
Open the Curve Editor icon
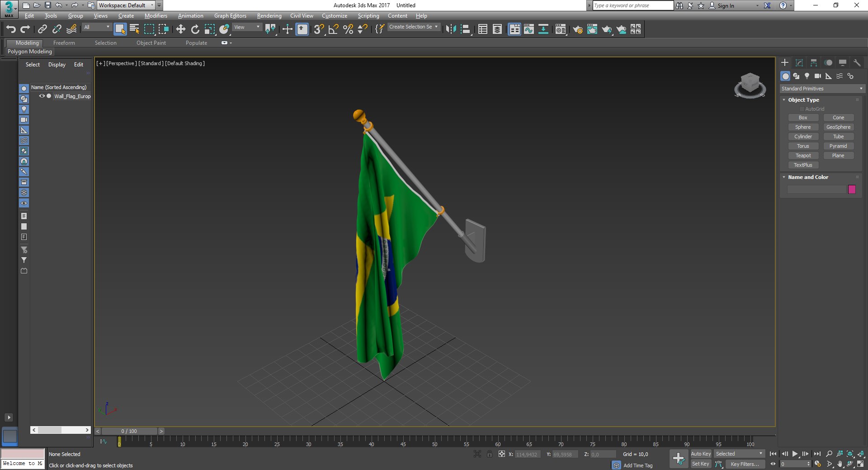[529, 29]
